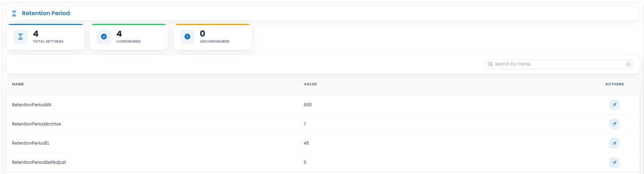Click the hourglass icon in Total Settings card

[x=20, y=37]
